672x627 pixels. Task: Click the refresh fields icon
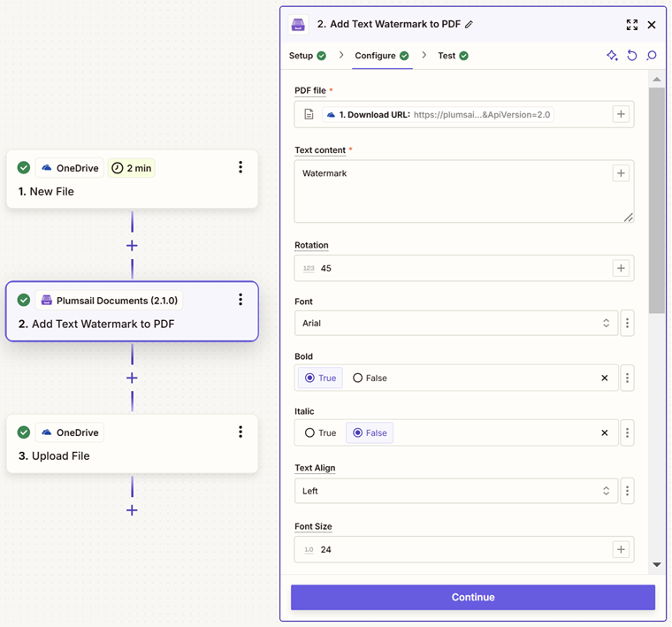tap(631, 56)
